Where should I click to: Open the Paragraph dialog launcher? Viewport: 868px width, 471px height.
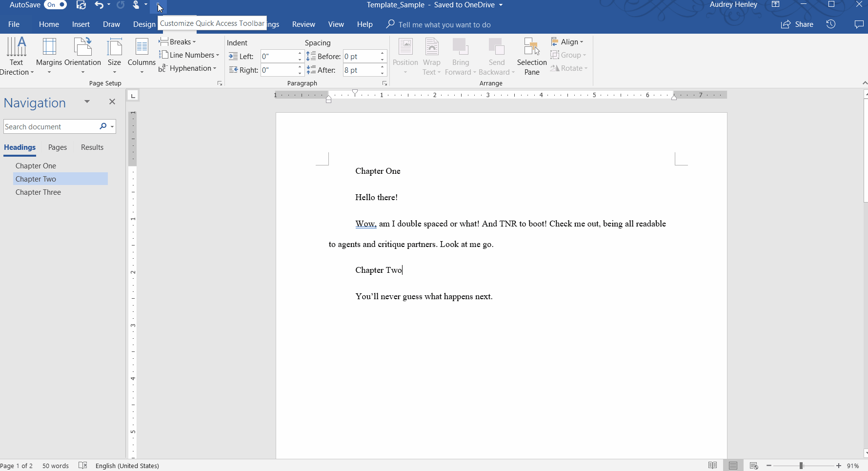384,83
